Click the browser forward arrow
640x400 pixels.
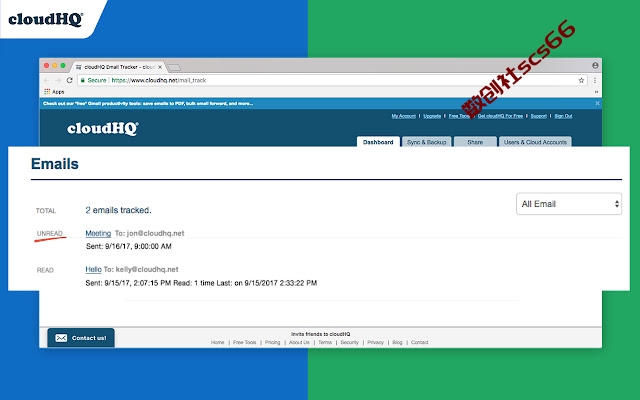(58, 80)
